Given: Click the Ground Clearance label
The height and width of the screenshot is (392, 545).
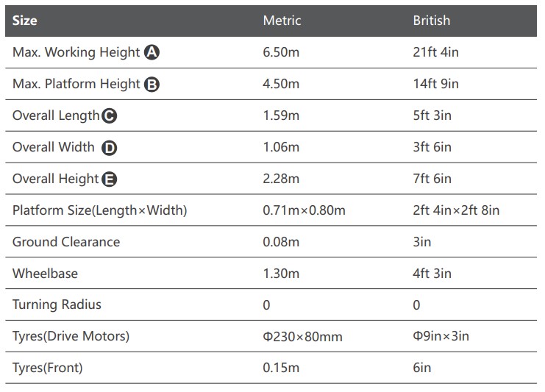Looking at the screenshot, I should pyautogui.click(x=66, y=242).
